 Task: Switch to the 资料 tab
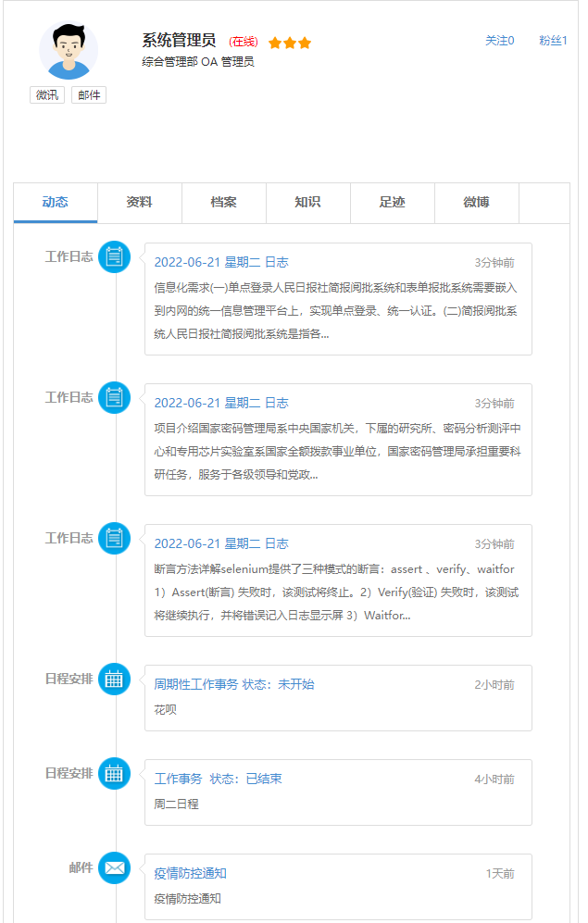tap(139, 203)
